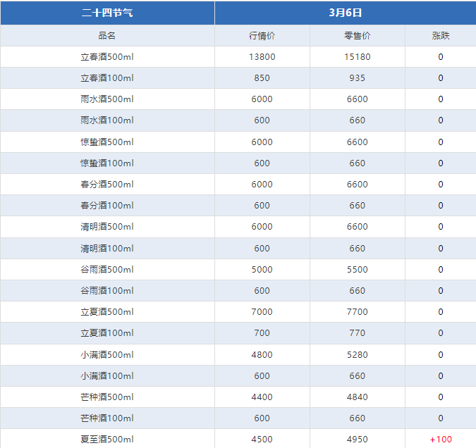This screenshot has height=448, width=476.
Task: Click the 小满酒500ml product name
Action: tap(107, 355)
